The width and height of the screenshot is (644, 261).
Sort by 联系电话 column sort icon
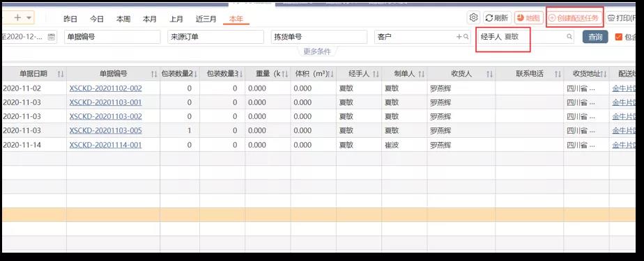click(x=558, y=74)
